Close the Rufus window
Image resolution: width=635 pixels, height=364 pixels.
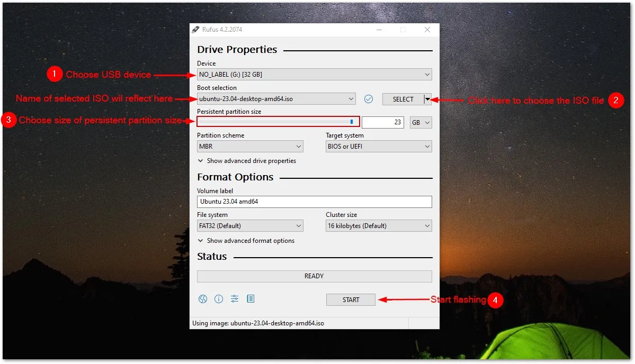click(427, 30)
